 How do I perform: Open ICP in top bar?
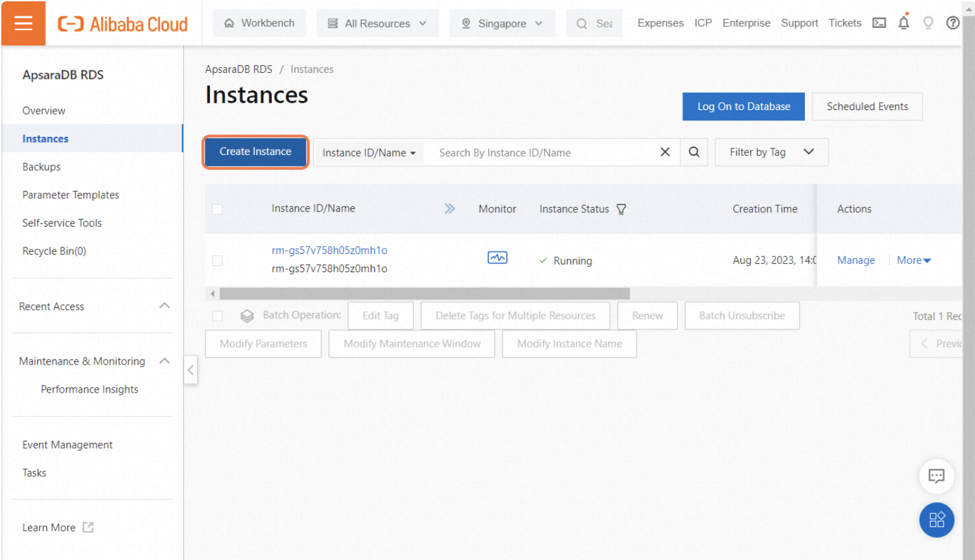[703, 23]
